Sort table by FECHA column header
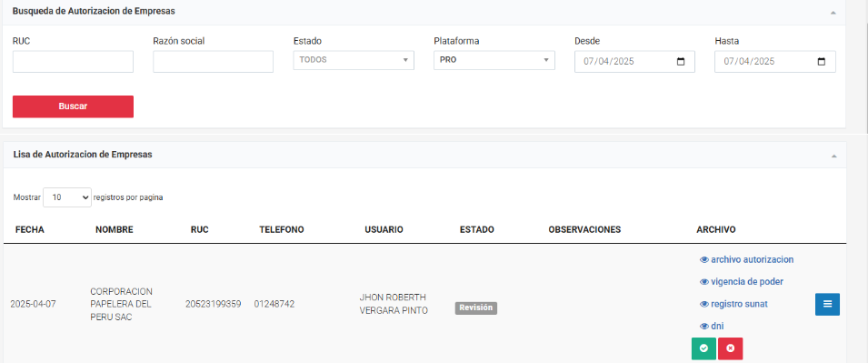 pyautogui.click(x=30, y=229)
